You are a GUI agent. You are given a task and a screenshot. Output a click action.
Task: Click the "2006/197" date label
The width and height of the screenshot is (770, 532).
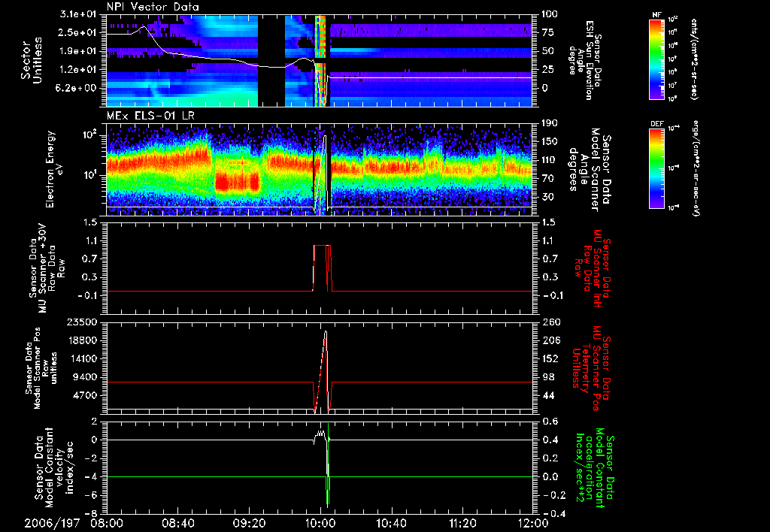point(53,524)
